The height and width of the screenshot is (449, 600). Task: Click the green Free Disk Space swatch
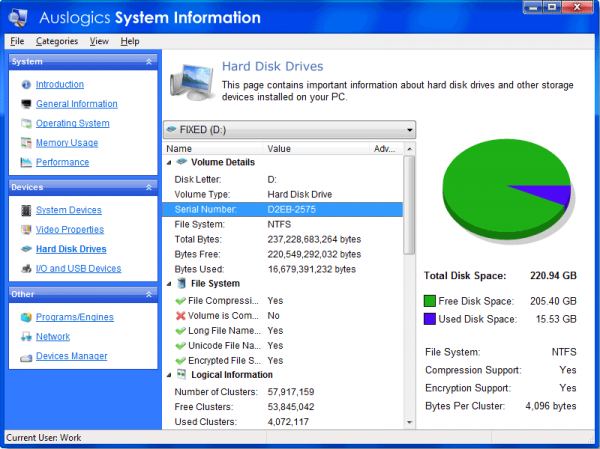point(430,301)
